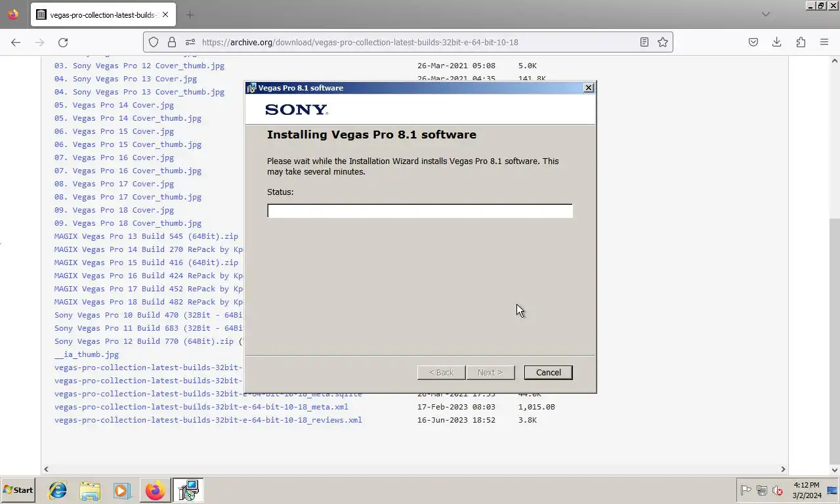Open the _reviews.xml file link

pos(208,420)
